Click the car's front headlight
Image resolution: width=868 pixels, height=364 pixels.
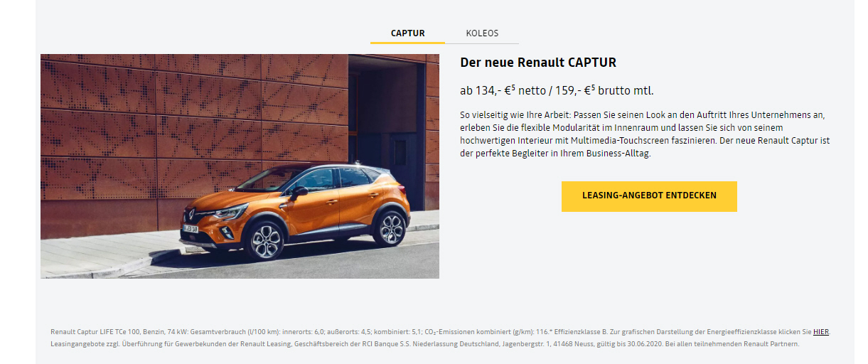point(231,212)
